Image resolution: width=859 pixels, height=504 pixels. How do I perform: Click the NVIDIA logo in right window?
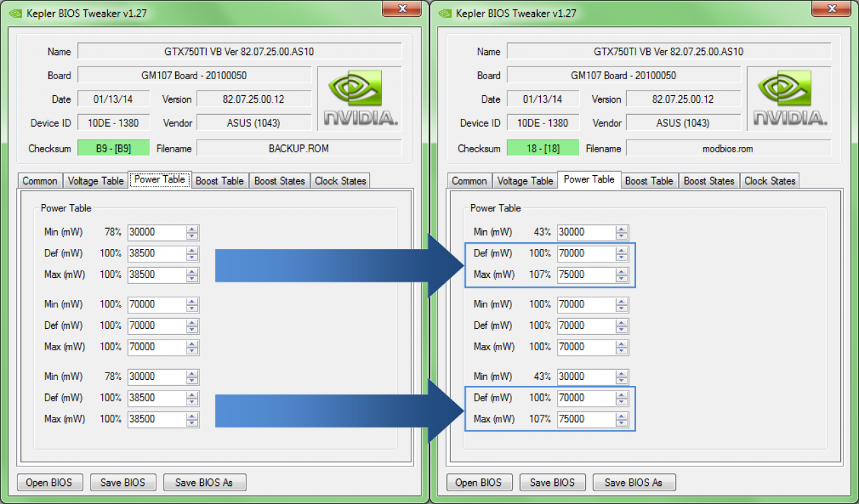tap(791, 98)
